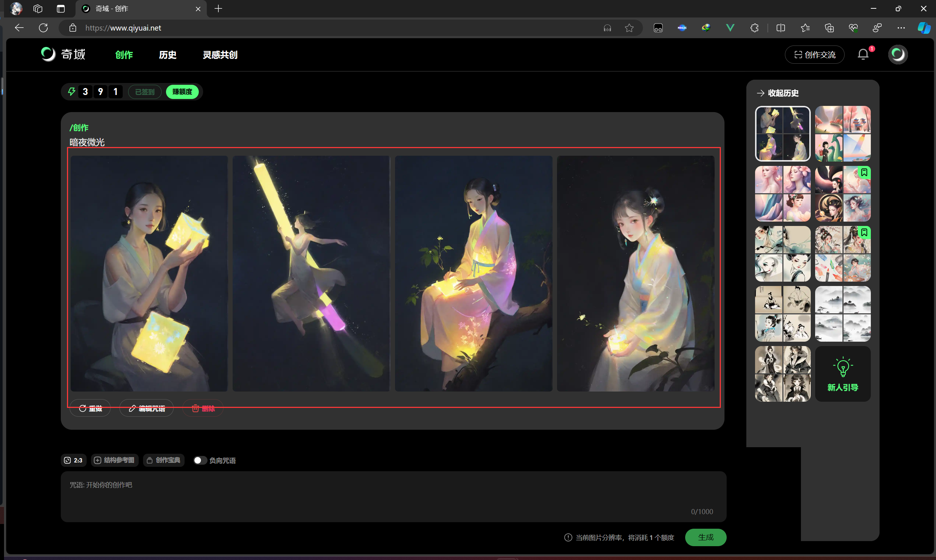Click the 奇域 logo
This screenshot has width=936, height=560.
63,54
